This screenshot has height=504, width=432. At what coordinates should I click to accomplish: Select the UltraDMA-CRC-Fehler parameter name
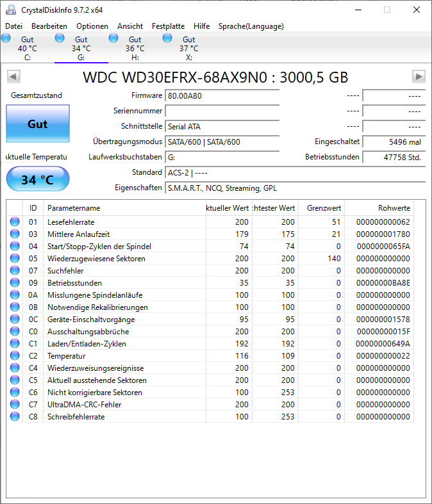tap(84, 405)
